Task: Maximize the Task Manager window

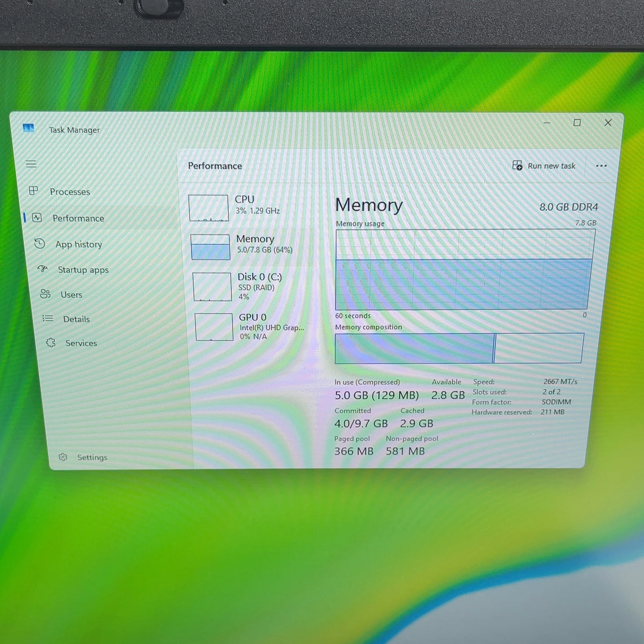Action: coord(577,123)
